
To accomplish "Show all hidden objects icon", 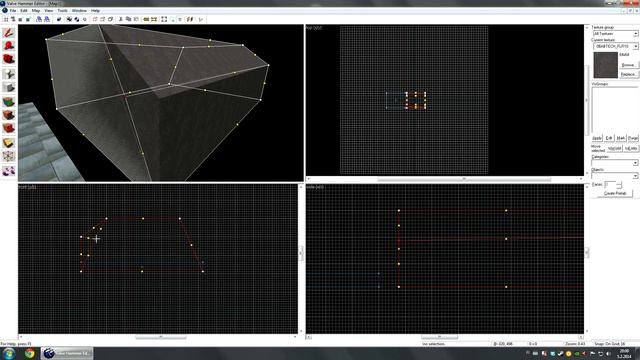I will [110, 19].
